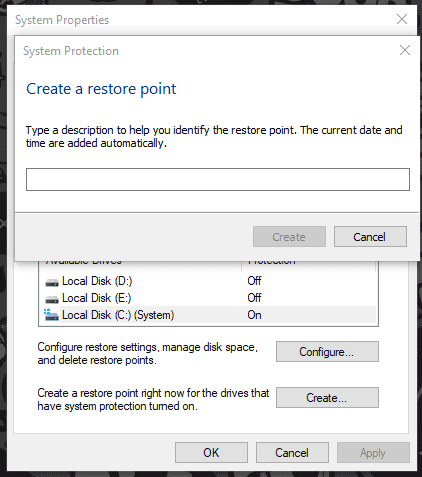422x477 pixels.
Task: Click the Local Disk (D:) drive icon
Action: (52, 282)
